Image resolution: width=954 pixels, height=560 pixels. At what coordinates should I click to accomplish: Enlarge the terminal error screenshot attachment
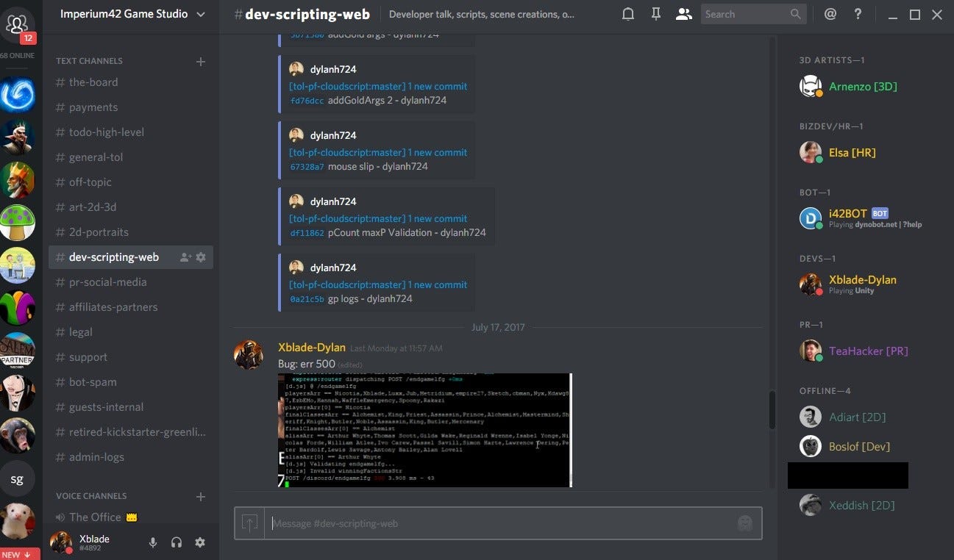(x=424, y=430)
